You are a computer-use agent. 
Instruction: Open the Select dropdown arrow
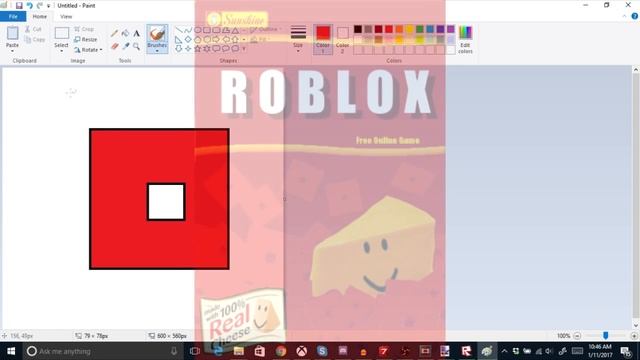pos(62,51)
